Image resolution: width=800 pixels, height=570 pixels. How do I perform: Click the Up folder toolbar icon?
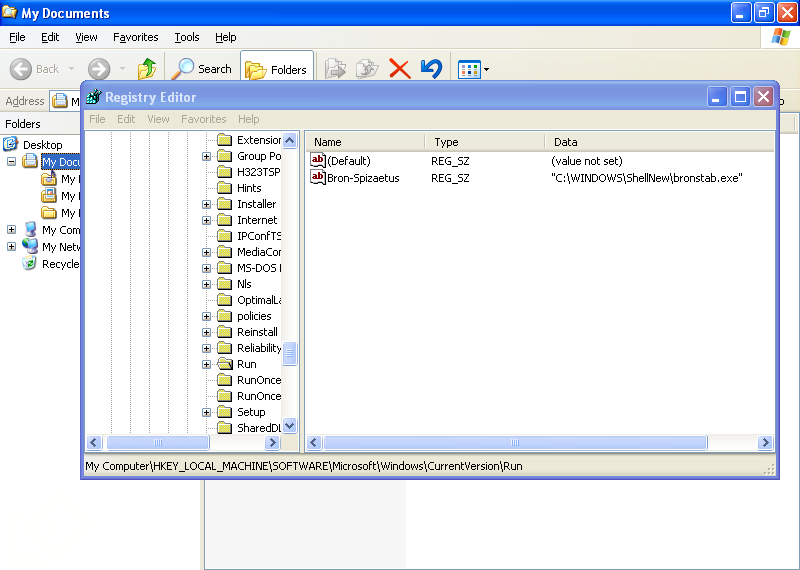click(x=147, y=68)
